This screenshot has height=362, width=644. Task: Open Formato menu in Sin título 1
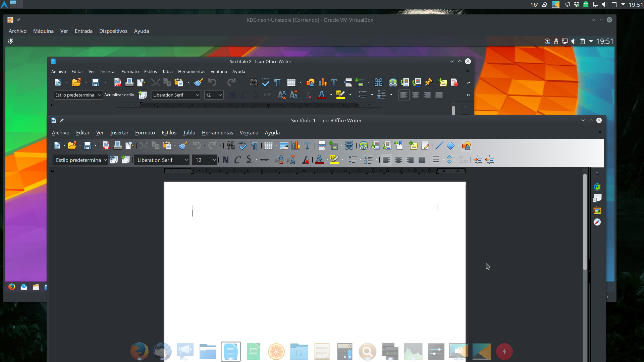click(x=145, y=133)
